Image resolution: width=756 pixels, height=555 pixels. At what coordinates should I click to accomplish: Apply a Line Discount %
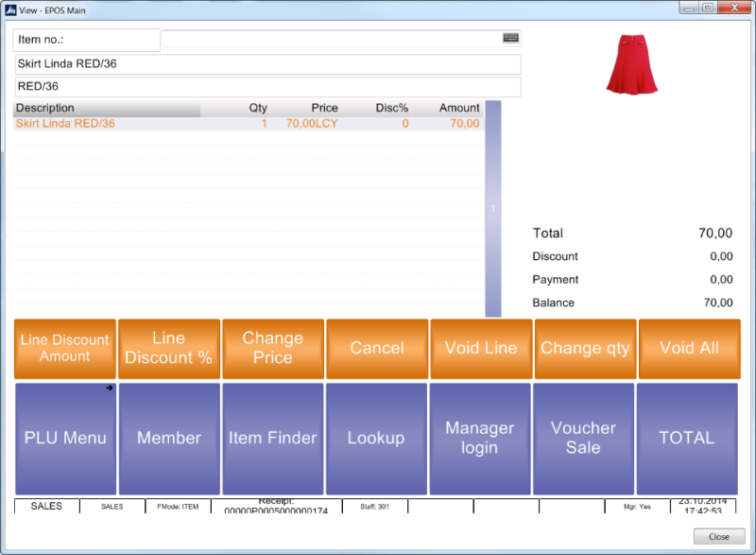click(x=168, y=348)
